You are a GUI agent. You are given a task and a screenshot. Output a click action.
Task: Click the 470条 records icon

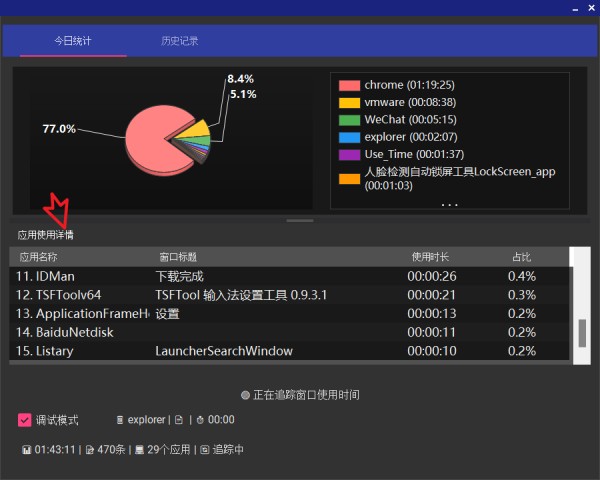[89, 450]
